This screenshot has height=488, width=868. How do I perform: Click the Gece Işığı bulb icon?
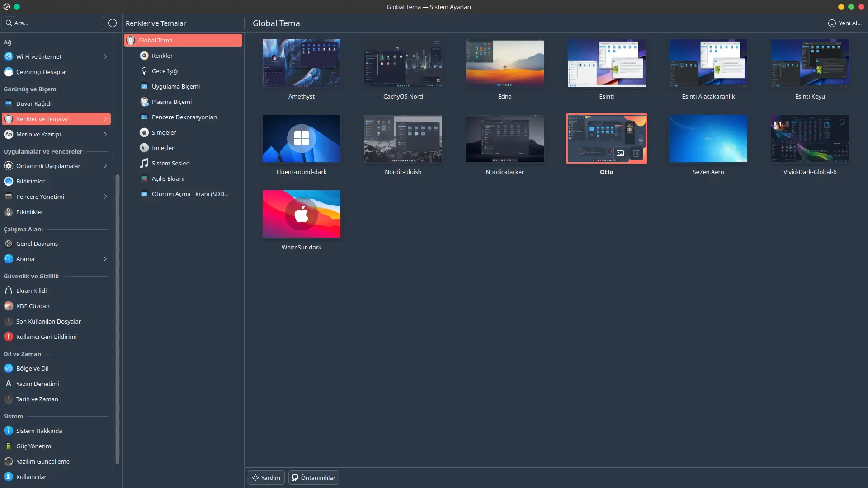[144, 71]
